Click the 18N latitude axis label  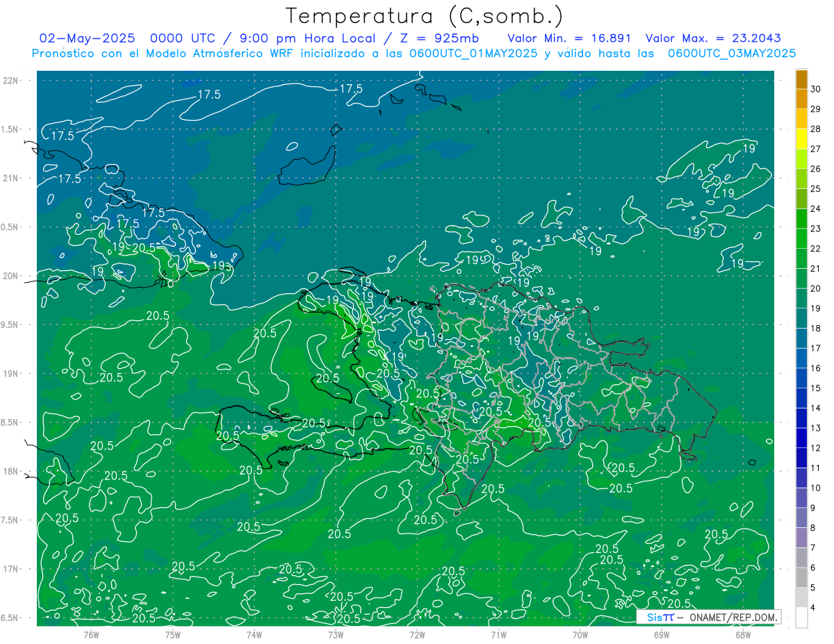[x=10, y=471]
